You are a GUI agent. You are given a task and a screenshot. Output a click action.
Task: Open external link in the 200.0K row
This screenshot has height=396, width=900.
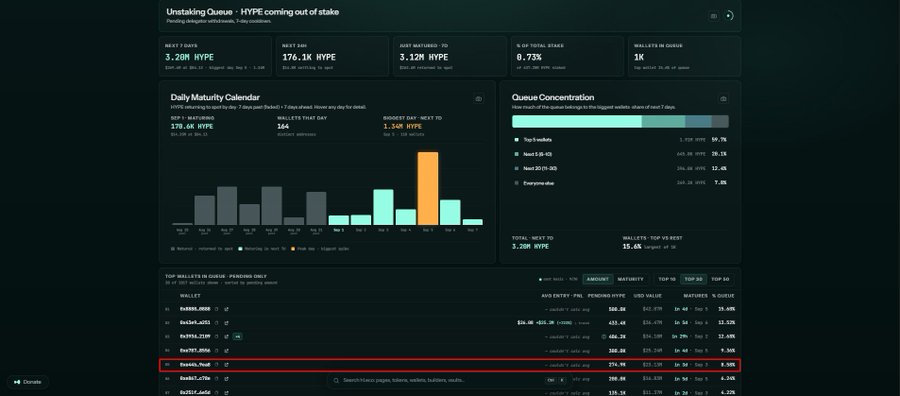click(x=227, y=378)
